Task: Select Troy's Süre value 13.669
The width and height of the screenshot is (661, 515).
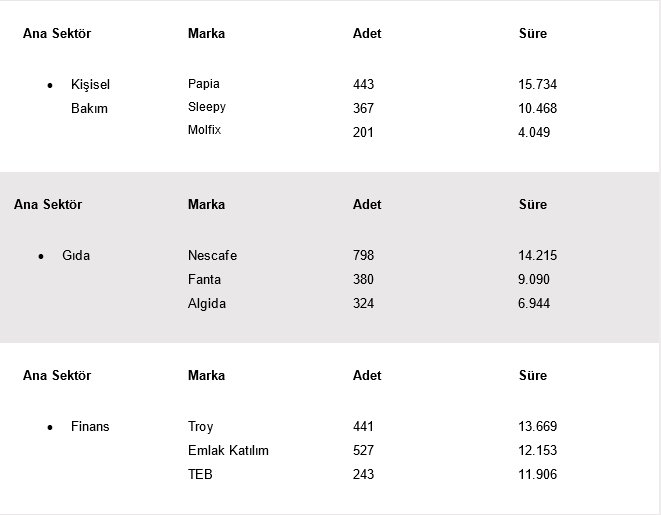Action: pos(537,427)
